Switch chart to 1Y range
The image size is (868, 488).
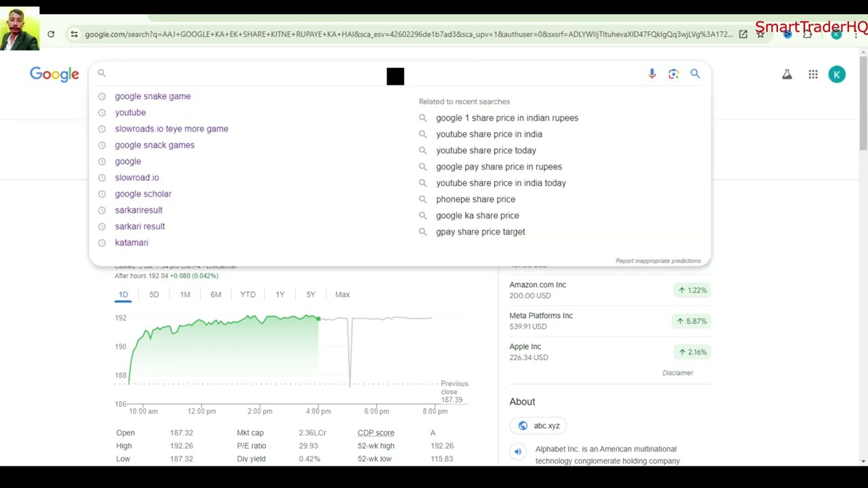[280, 295]
